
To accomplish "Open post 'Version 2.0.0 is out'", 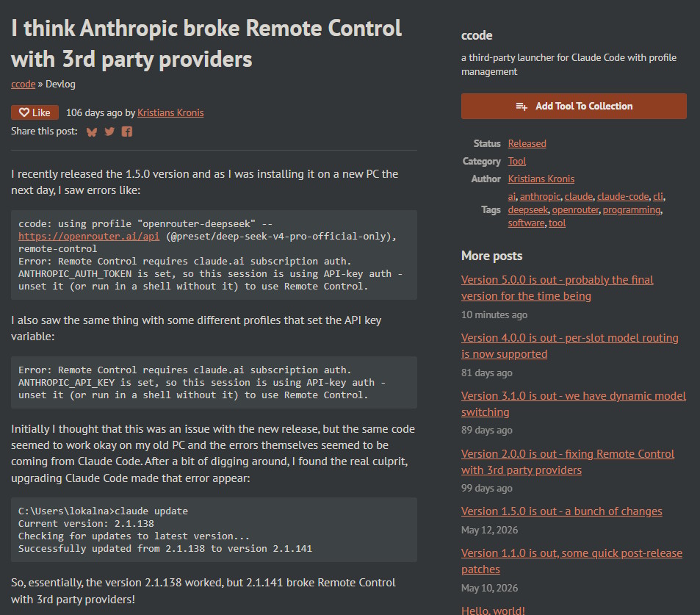I will coord(567,462).
